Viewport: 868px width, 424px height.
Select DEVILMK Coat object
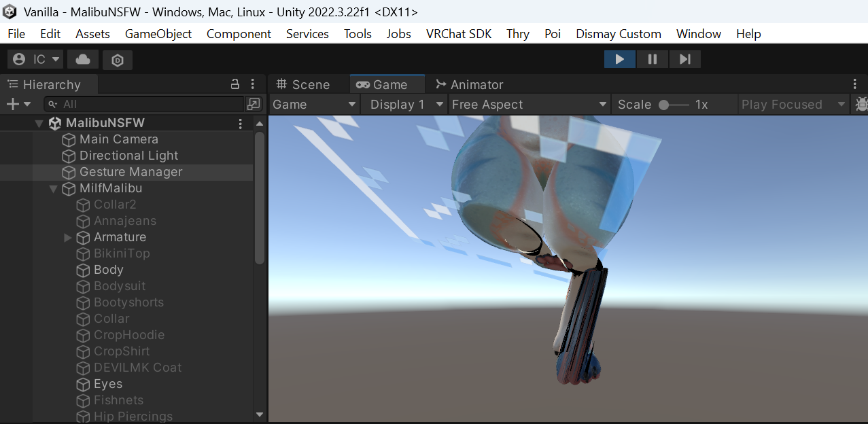(138, 368)
